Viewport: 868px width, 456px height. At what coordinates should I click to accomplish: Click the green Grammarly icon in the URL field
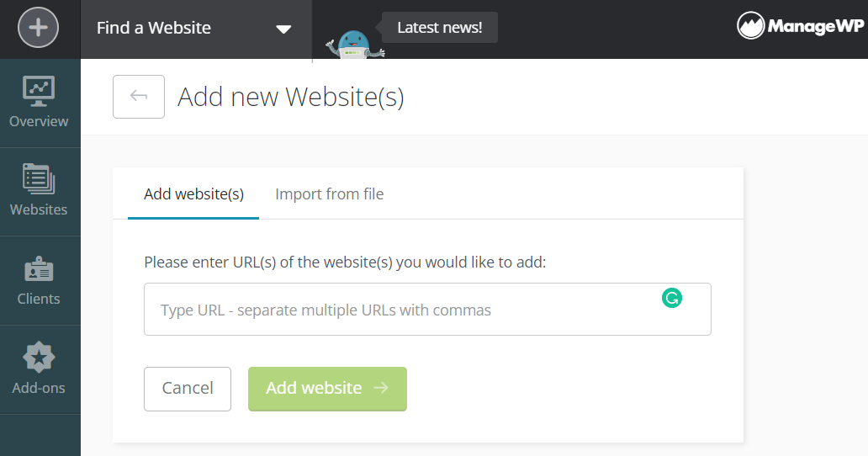(672, 298)
